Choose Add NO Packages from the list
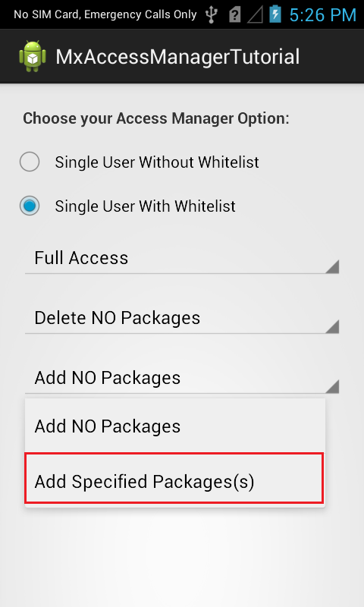This screenshot has height=607, width=364. 175,426
